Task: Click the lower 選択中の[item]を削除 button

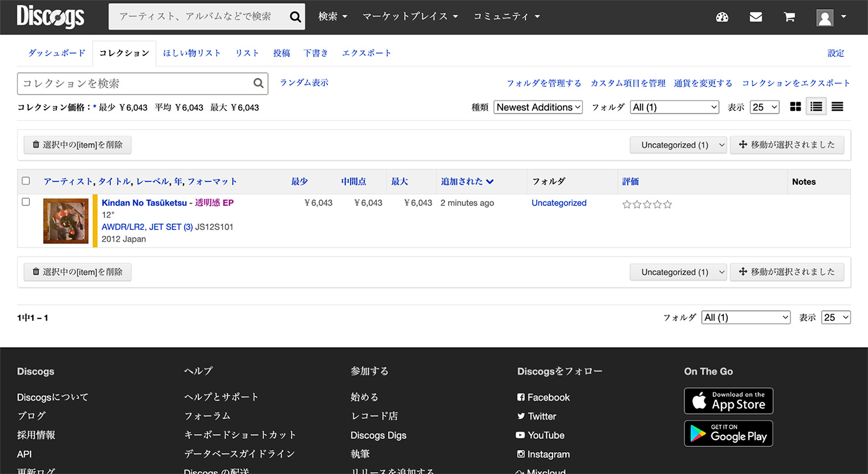Action: tap(77, 272)
